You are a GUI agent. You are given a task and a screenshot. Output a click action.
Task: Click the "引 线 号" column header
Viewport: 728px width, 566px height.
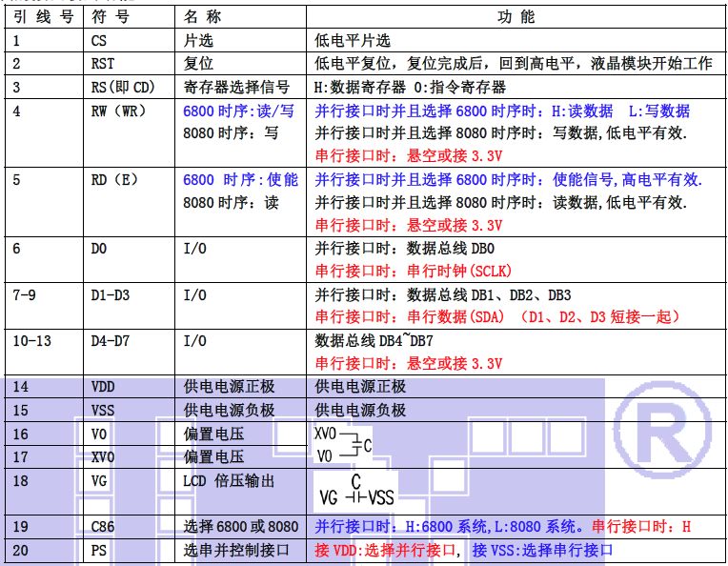pos(43,18)
